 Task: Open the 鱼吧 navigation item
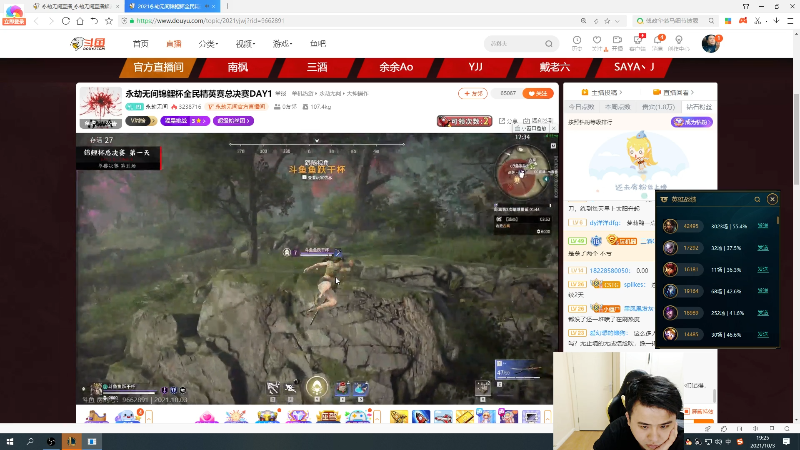pos(317,44)
